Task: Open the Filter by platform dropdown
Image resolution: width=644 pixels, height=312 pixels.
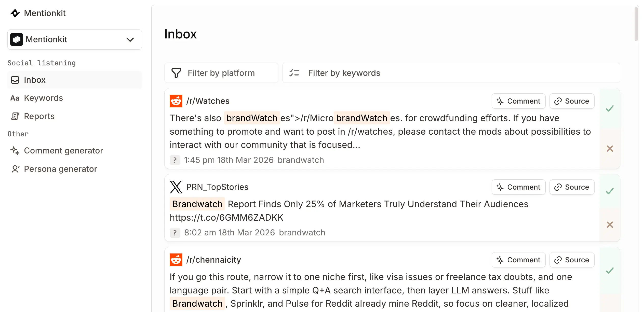Action: pos(221,73)
